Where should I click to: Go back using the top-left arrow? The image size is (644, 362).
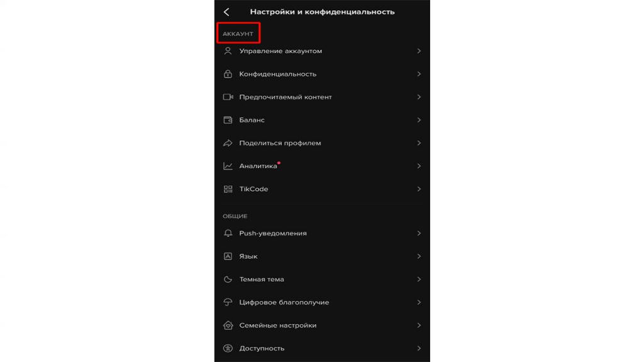point(226,12)
